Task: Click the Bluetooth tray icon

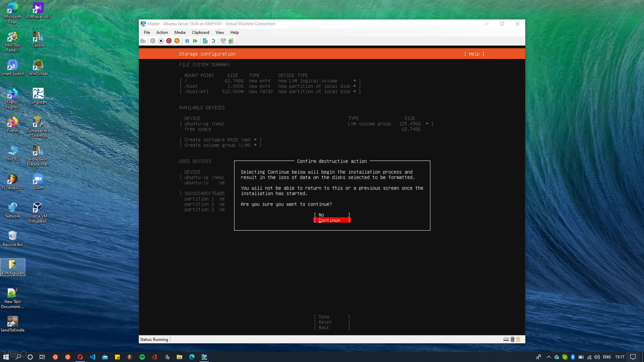Action: (x=573, y=357)
